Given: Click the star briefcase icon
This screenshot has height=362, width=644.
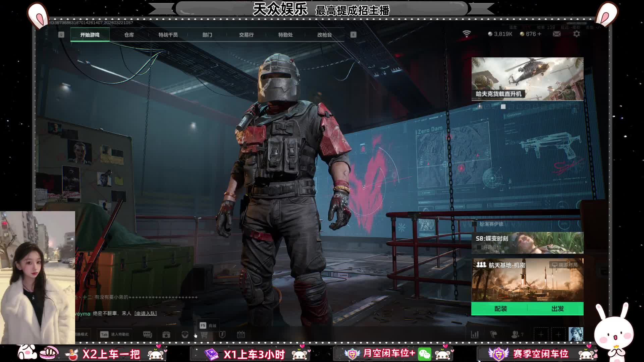Looking at the screenshot, I should pyautogui.click(x=166, y=335).
